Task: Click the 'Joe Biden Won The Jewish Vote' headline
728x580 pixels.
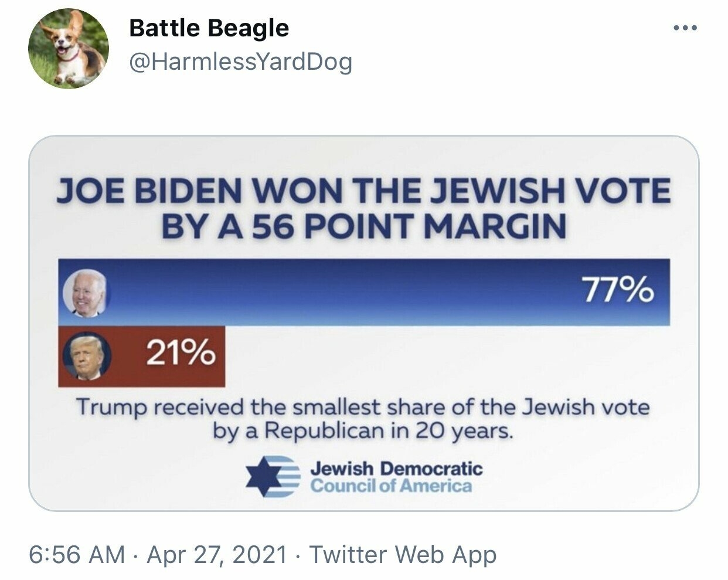Action: [x=363, y=192]
